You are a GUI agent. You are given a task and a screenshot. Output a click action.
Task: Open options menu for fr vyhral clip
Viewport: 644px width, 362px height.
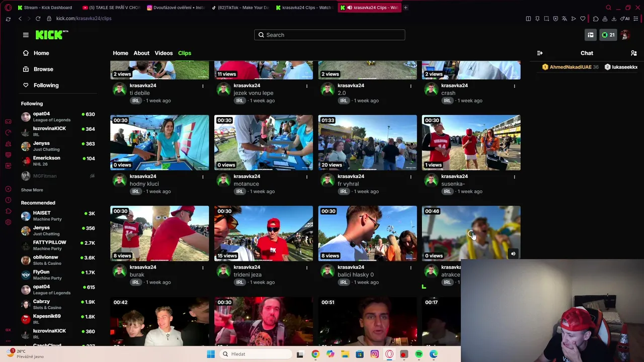tap(411, 177)
